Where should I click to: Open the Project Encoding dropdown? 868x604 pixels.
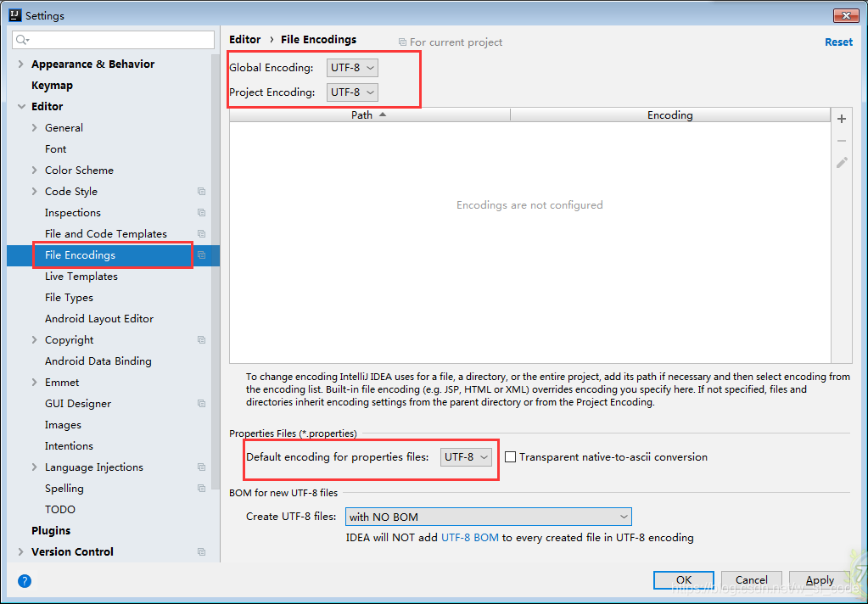click(352, 92)
